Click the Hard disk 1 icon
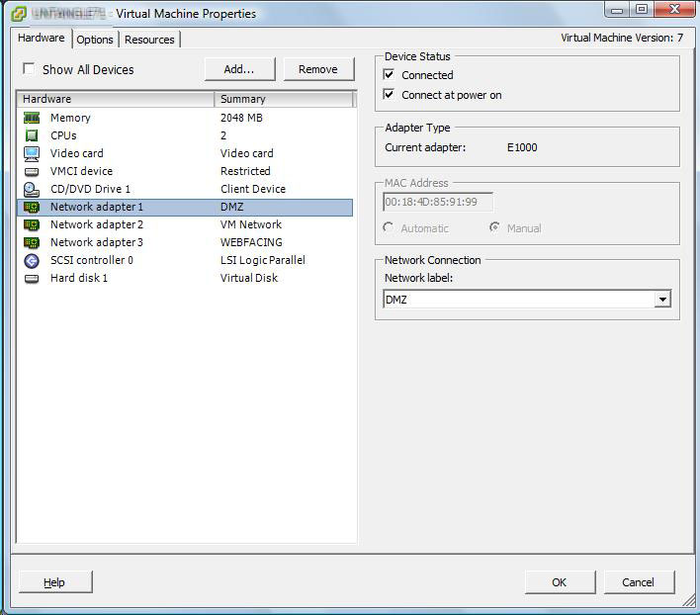This screenshot has width=700, height=615. 32,278
